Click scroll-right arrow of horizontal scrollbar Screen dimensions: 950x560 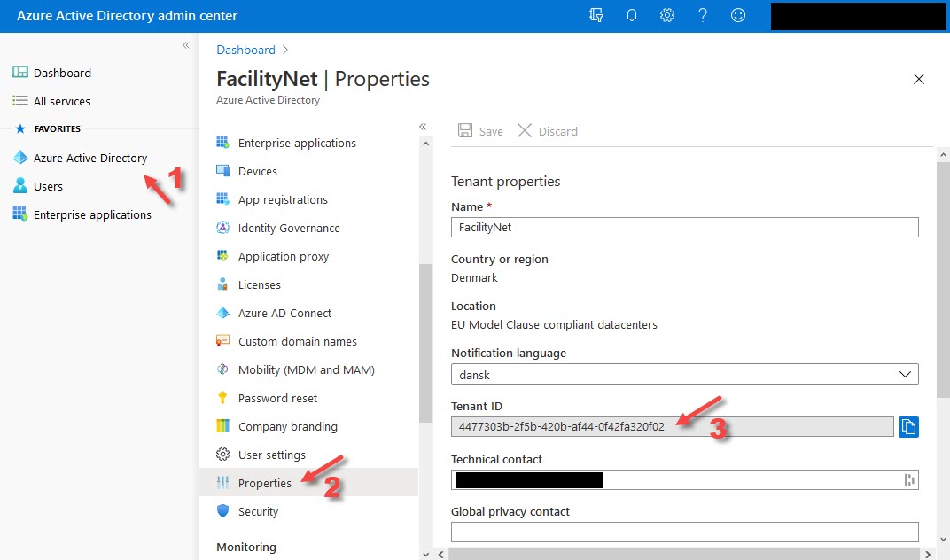[x=928, y=554]
